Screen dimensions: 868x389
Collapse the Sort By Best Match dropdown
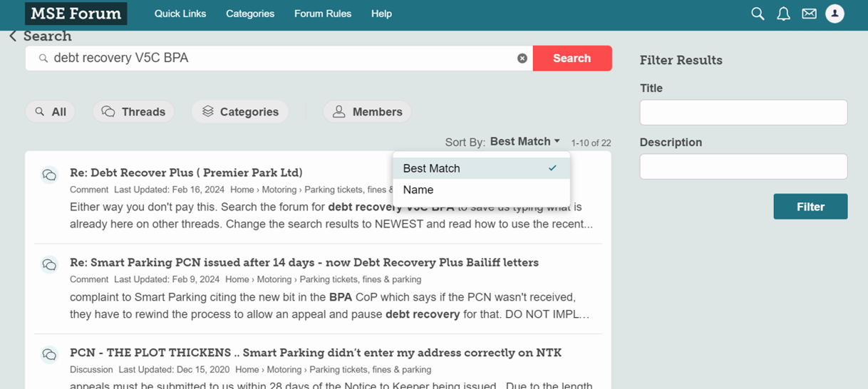click(x=525, y=142)
